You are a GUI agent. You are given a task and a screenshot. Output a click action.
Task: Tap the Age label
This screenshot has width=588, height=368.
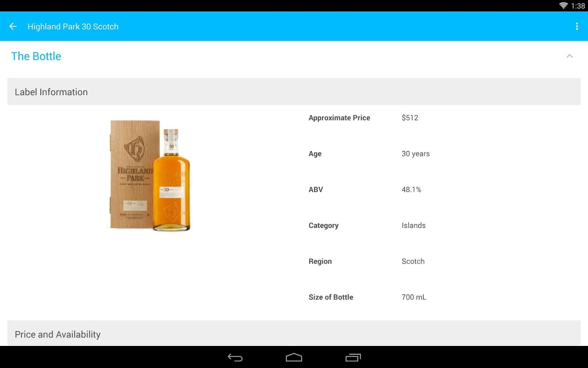coord(315,154)
